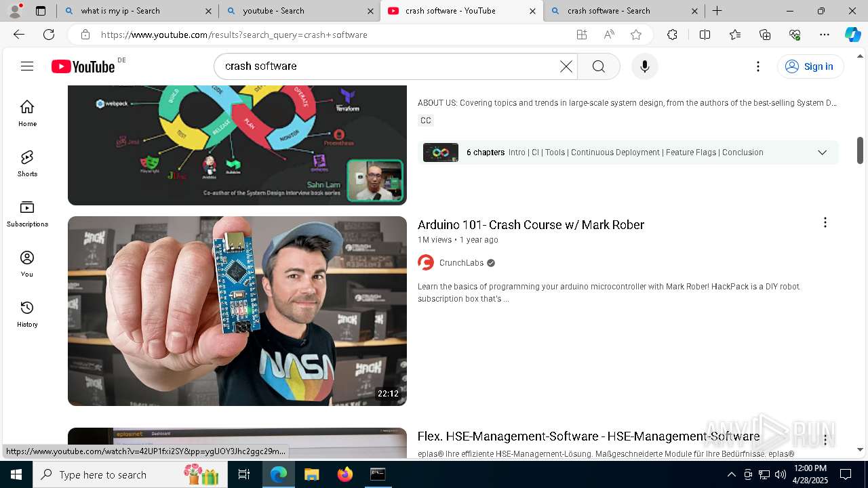Go back with the browser back arrow

[x=19, y=35]
